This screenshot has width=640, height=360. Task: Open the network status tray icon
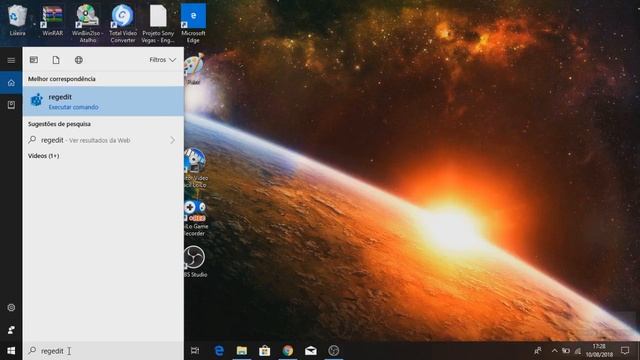pyautogui.click(x=578, y=351)
